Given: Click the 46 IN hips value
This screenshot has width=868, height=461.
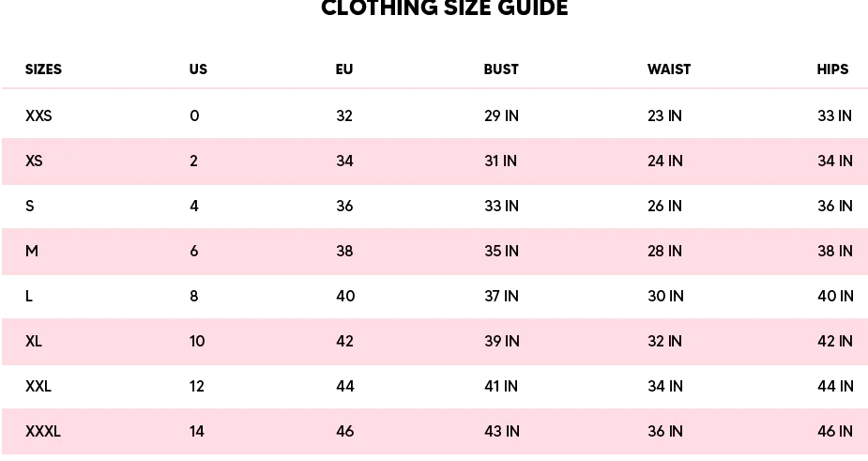Looking at the screenshot, I should pyautogui.click(x=835, y=431).
